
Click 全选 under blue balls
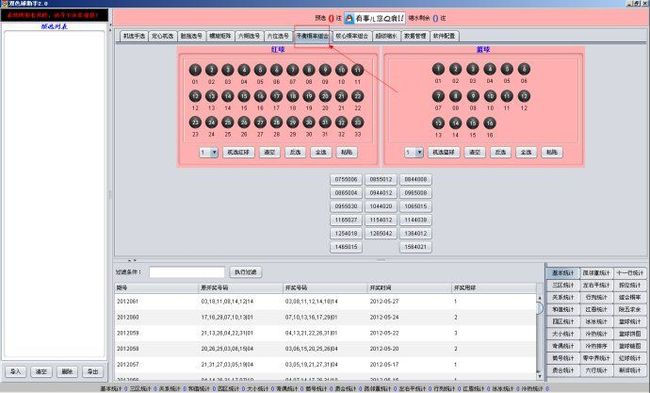point(526,153)
